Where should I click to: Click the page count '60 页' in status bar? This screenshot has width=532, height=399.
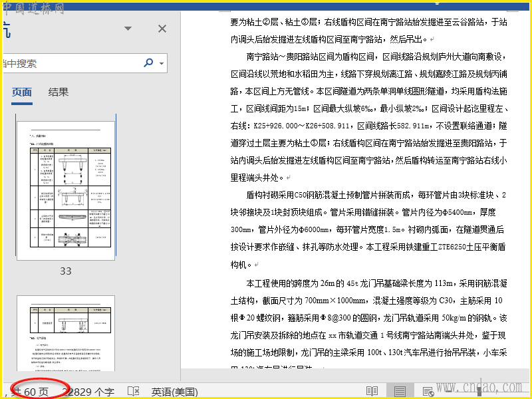[x=36, y=392]
